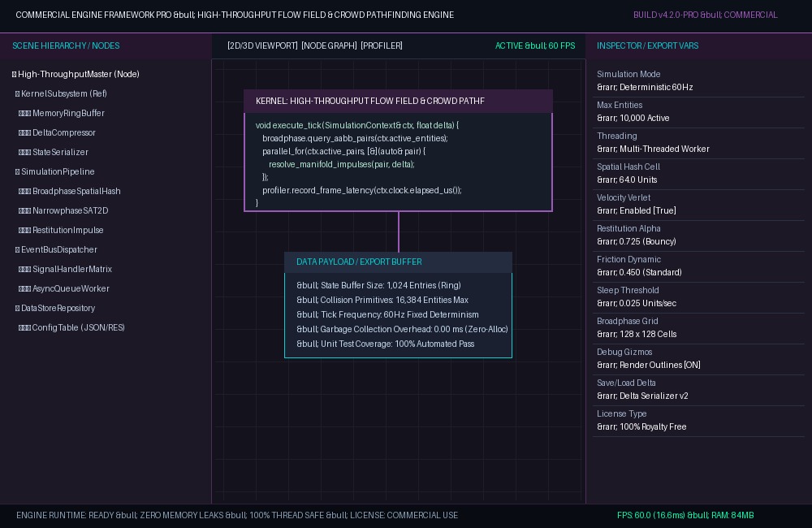
Task: Switch to the 2D/3D VIEWPORT tab
Action: click(x=262, y=45)
